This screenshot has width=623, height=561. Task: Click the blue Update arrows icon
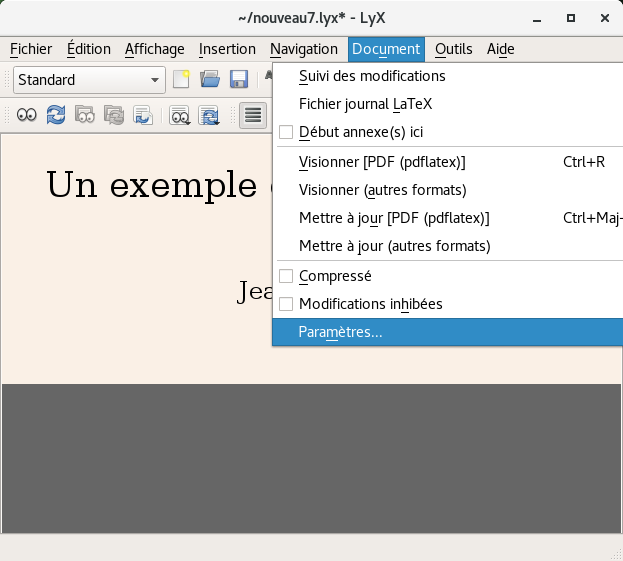[56, 115]
